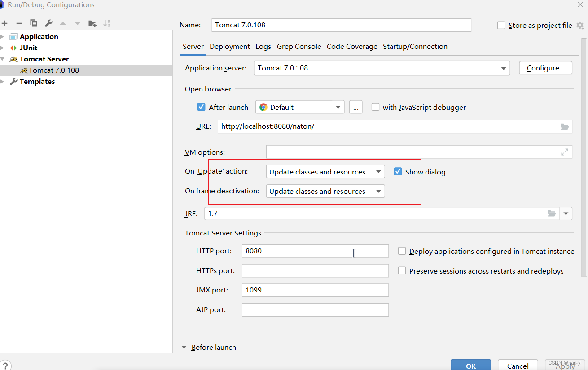The image size is (588, 370).
Task: Select the Tomcat Server tree label
Action: tap(44, 59)
